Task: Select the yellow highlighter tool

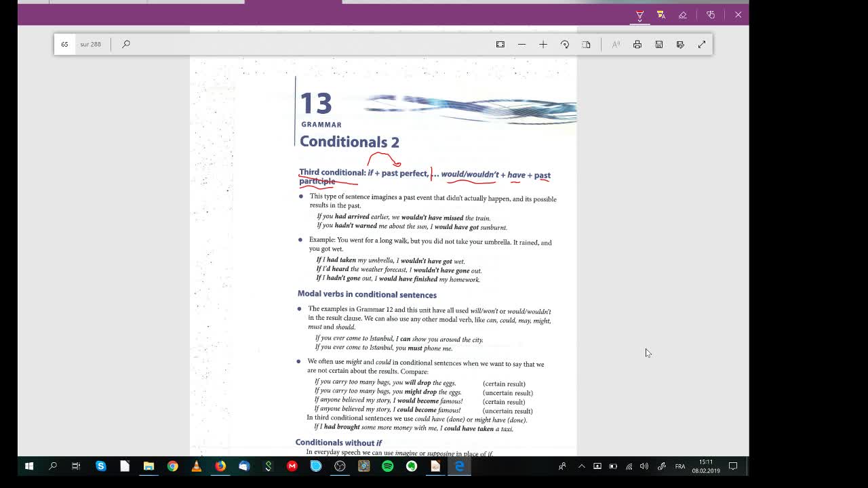Action: point(661,15)
